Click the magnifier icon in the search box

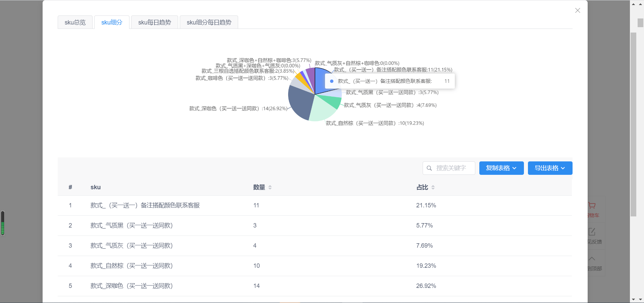(430, 168)
